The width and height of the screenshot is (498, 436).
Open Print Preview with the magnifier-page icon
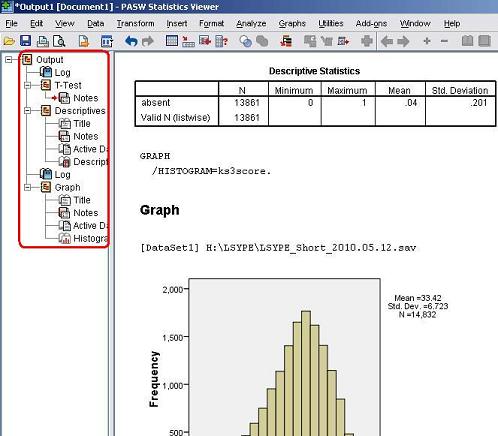click(x=59, y=41)
